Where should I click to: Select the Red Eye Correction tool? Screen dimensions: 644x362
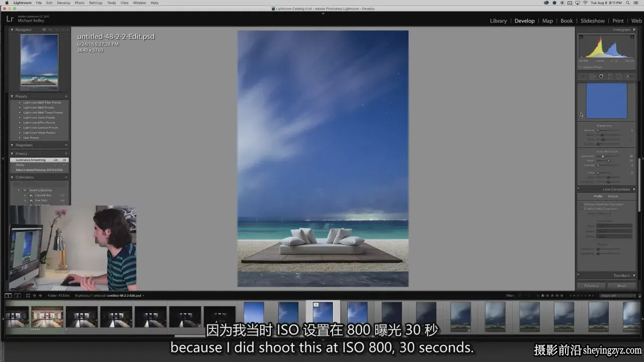point(601,76)
